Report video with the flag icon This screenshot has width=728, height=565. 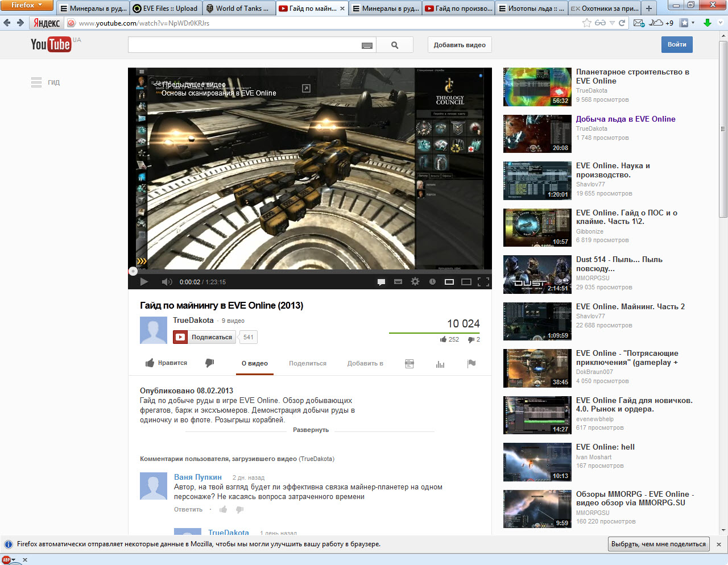coord(471,363)
